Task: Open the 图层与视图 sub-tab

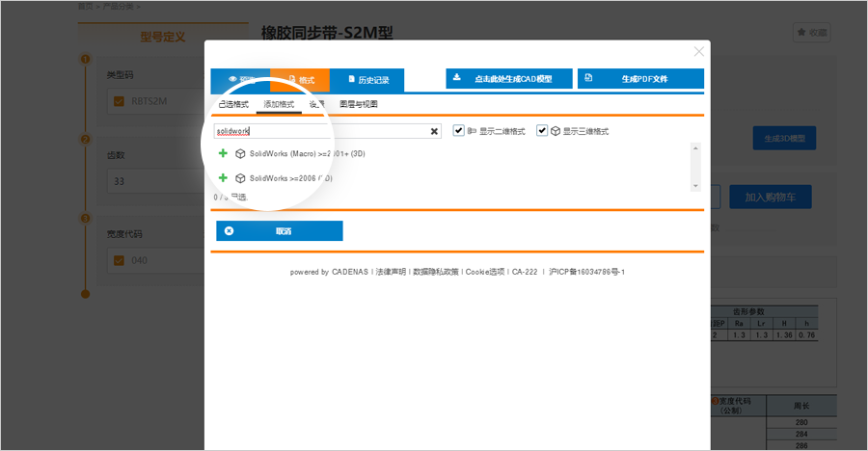Action: (359, 103)
